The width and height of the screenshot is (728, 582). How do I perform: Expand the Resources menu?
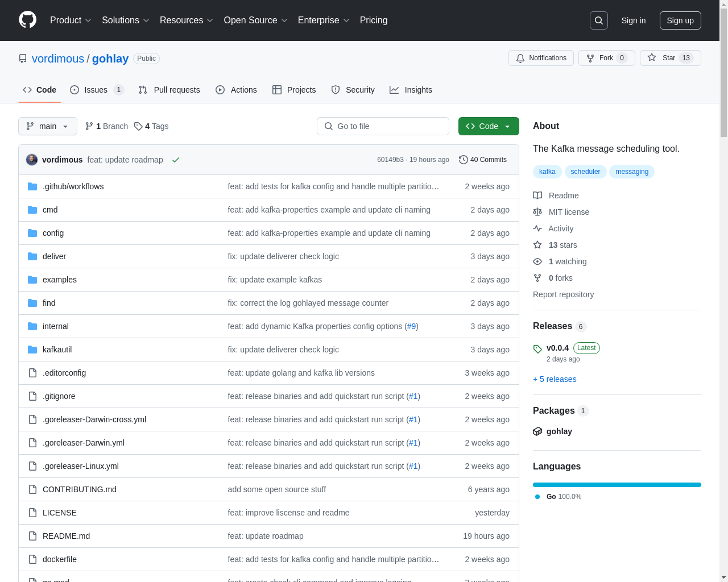click(187, 20)
